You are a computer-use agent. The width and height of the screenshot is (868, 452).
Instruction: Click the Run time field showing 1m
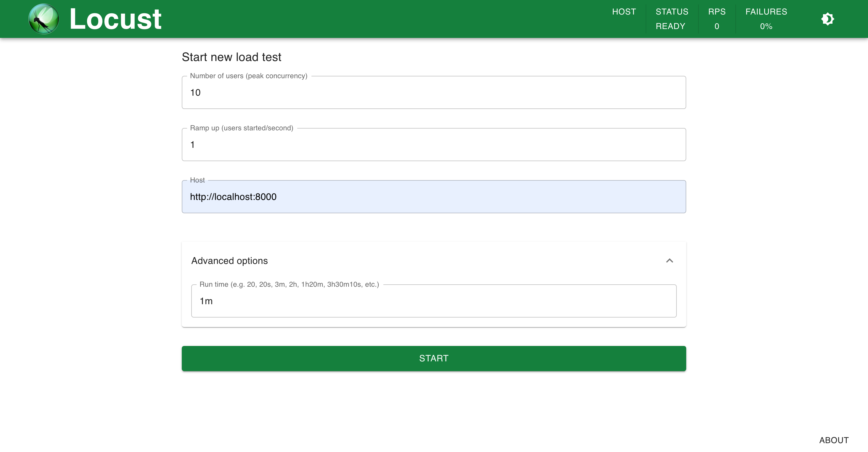click(433, 301)
